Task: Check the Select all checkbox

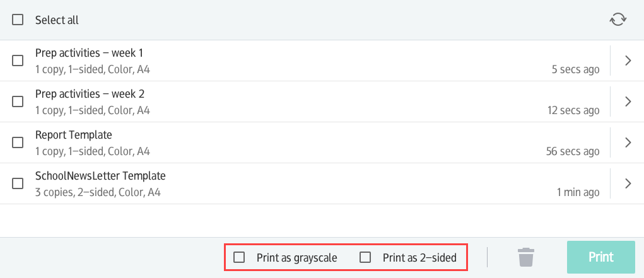Action: (18, 20)
